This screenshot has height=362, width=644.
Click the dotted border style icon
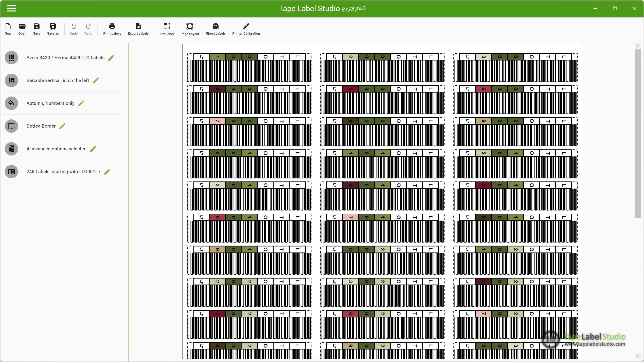pos(11,126)
